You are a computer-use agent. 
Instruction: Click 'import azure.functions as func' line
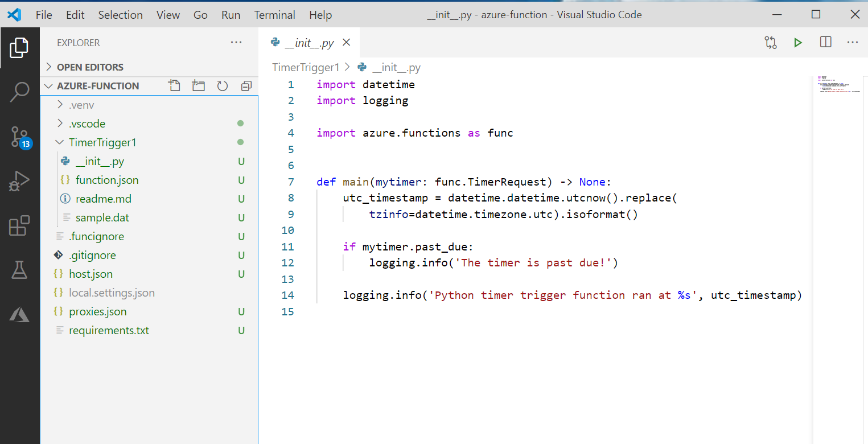click(x=415, y=133)
